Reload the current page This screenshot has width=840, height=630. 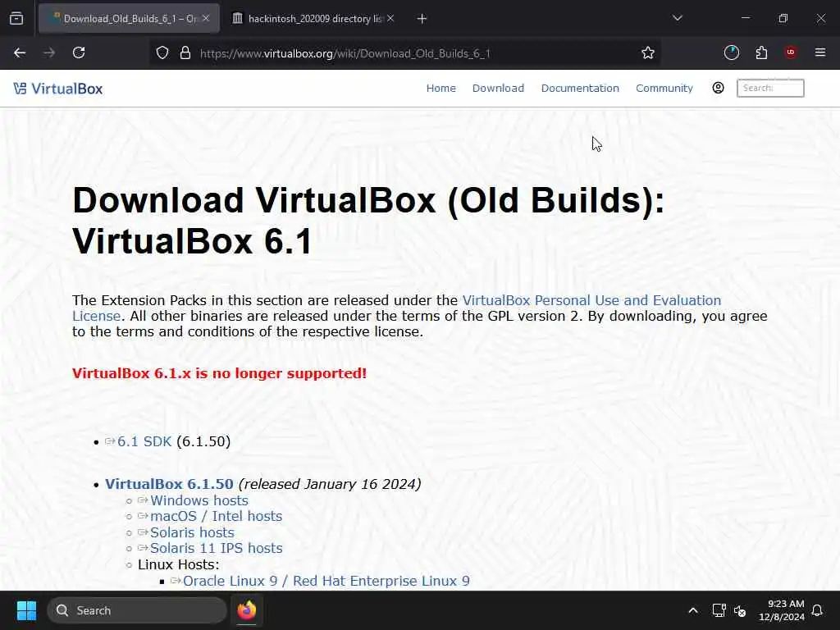(79, 53)
